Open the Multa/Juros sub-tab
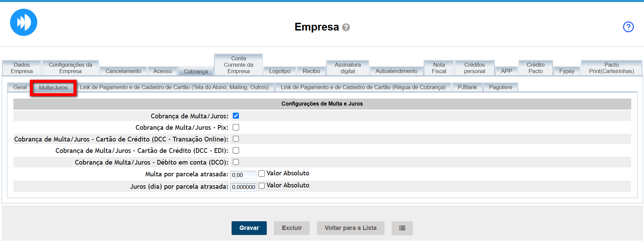 point(53,87)
